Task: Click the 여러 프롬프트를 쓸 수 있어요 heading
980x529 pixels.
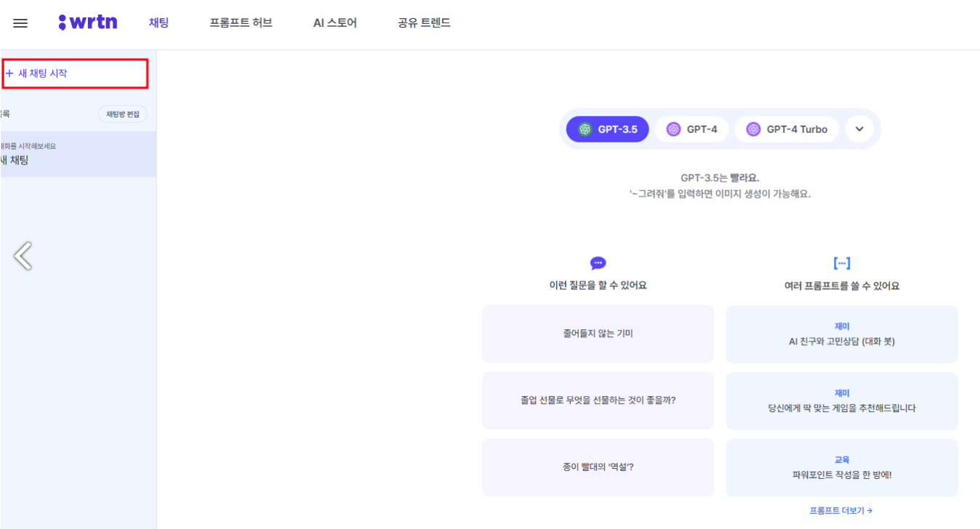Action: [842, 286]
